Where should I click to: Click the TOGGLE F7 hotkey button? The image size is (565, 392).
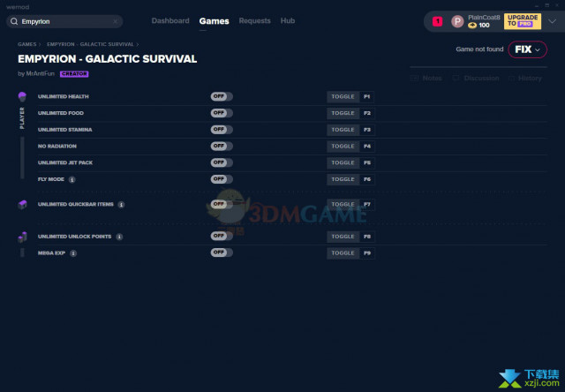350,204
